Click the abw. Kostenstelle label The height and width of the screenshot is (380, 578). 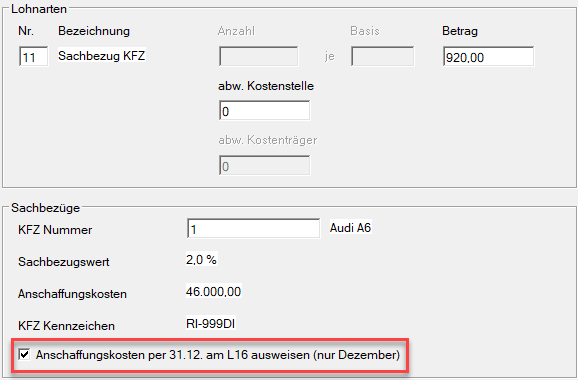point(266,86)
